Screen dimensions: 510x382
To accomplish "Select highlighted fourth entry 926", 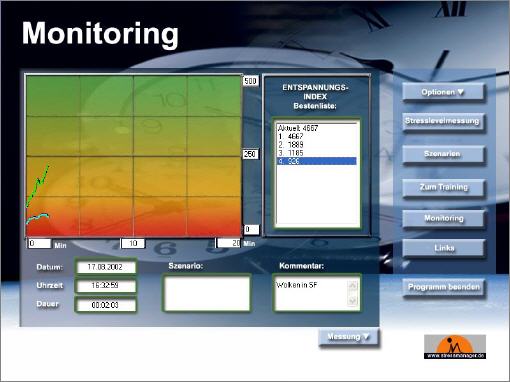I will point(316,161).
